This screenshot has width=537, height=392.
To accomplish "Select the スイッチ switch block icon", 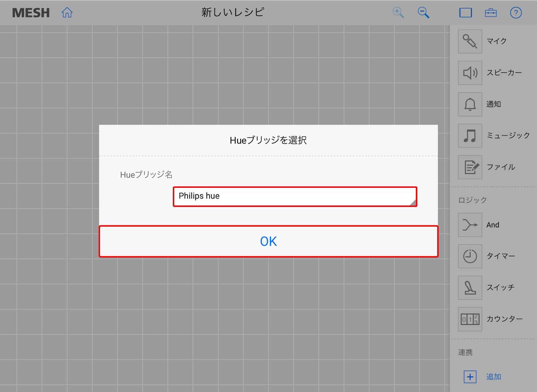I will coord(470,288).
